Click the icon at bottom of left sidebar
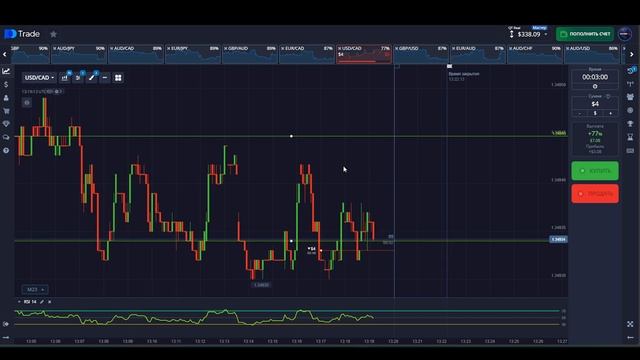The height and width of the screenshot is (360, 640). [6, 338]
